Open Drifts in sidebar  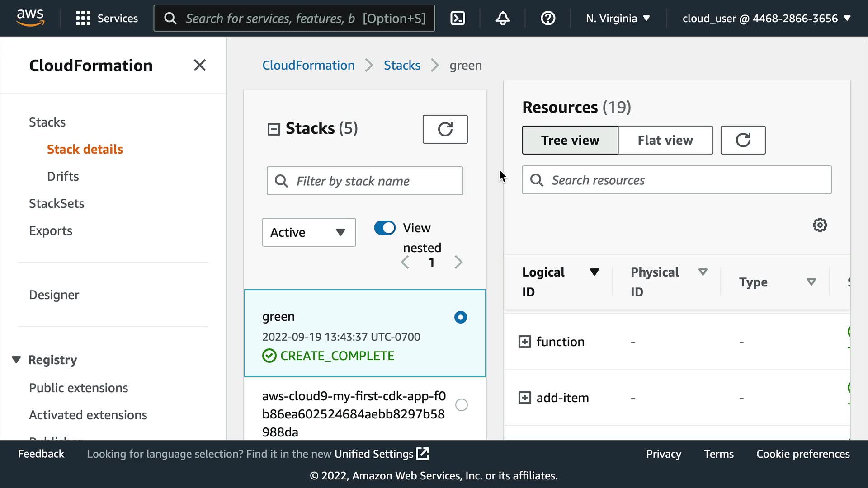click(63, 176)
